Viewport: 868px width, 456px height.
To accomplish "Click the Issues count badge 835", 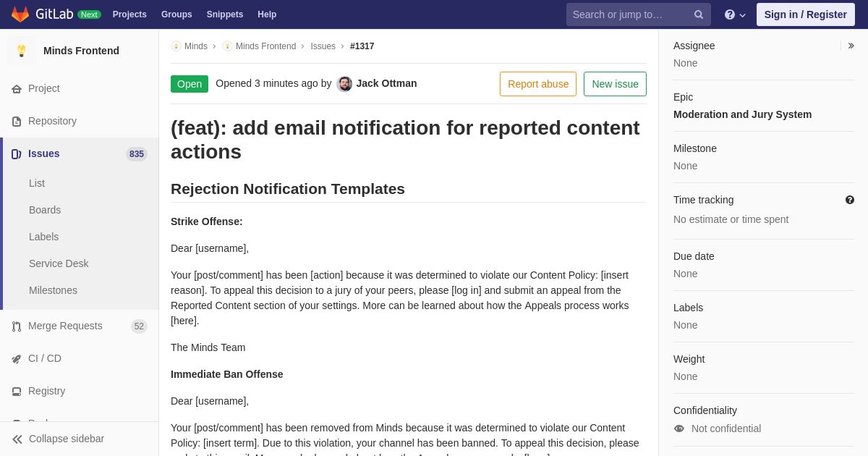I will (137, 154).
